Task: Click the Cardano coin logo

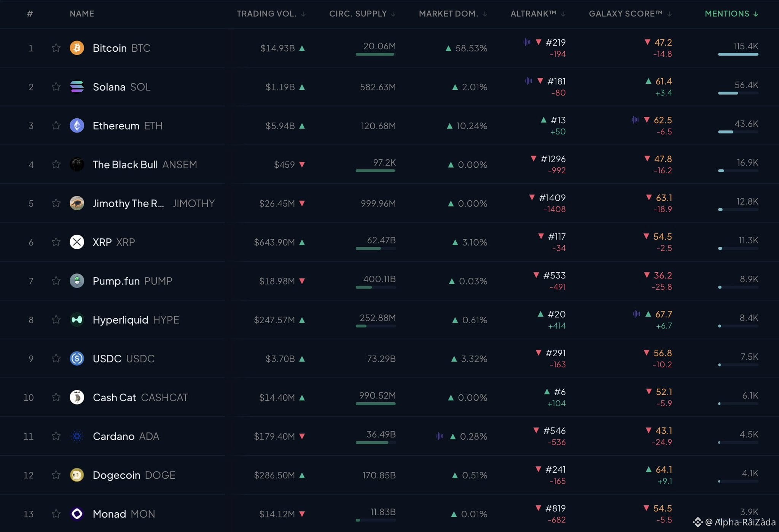Action: tap(77, 436)
